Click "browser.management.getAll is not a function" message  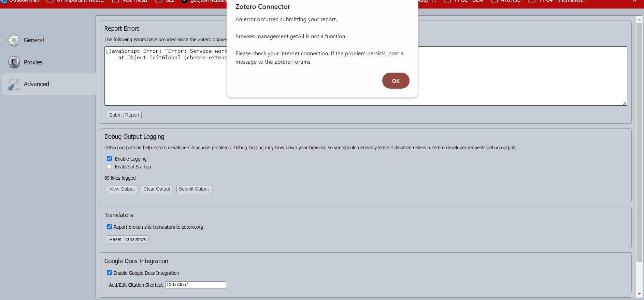(290, 36)
